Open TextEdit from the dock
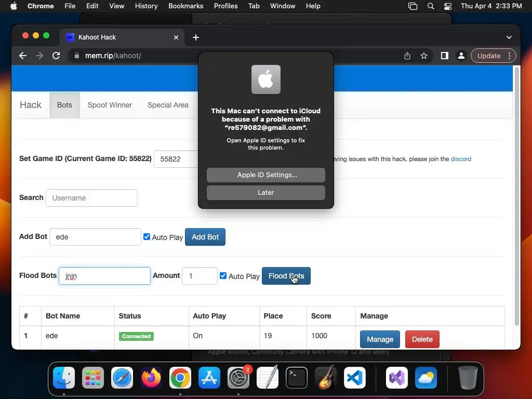The width and height of the screenshot is (532, 399). click(x=268, y=378)
